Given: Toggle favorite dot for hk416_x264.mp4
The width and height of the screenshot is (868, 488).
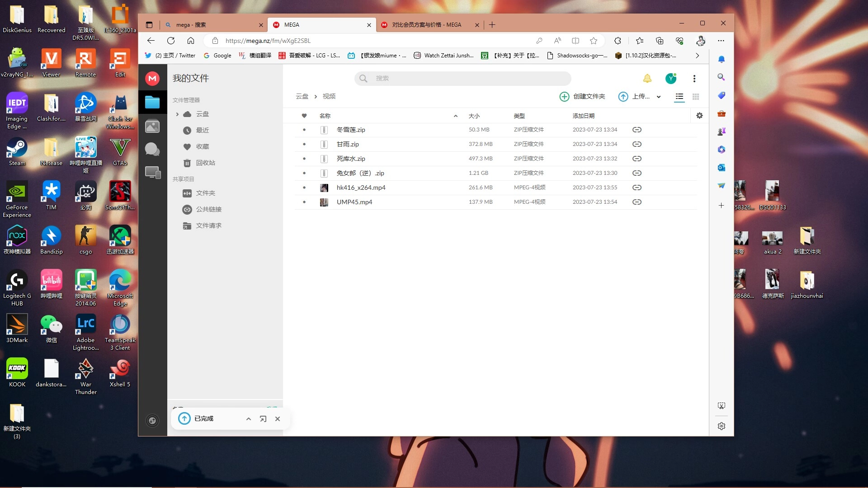Looking at the screenshot, I should point(304,188).
